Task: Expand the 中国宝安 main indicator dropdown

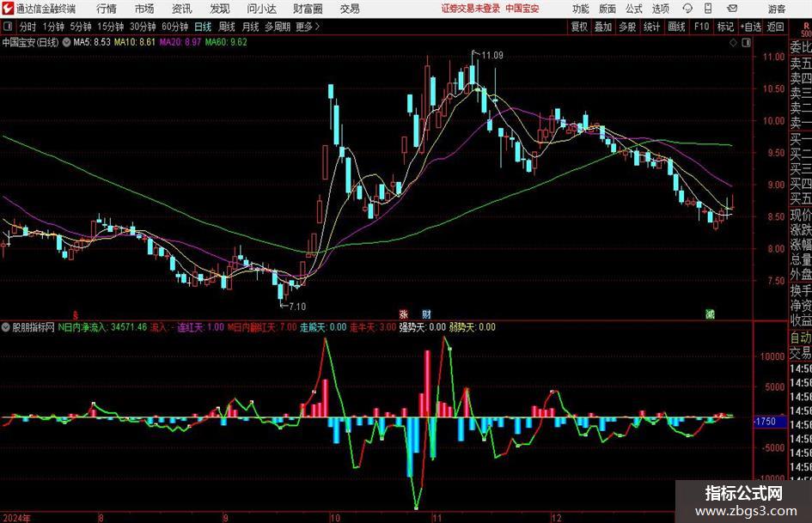Action: [67, 42]
